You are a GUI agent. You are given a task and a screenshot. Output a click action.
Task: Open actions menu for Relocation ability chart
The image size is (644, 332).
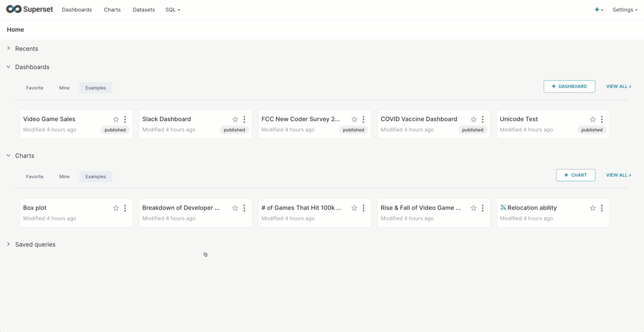click(602, 208)
